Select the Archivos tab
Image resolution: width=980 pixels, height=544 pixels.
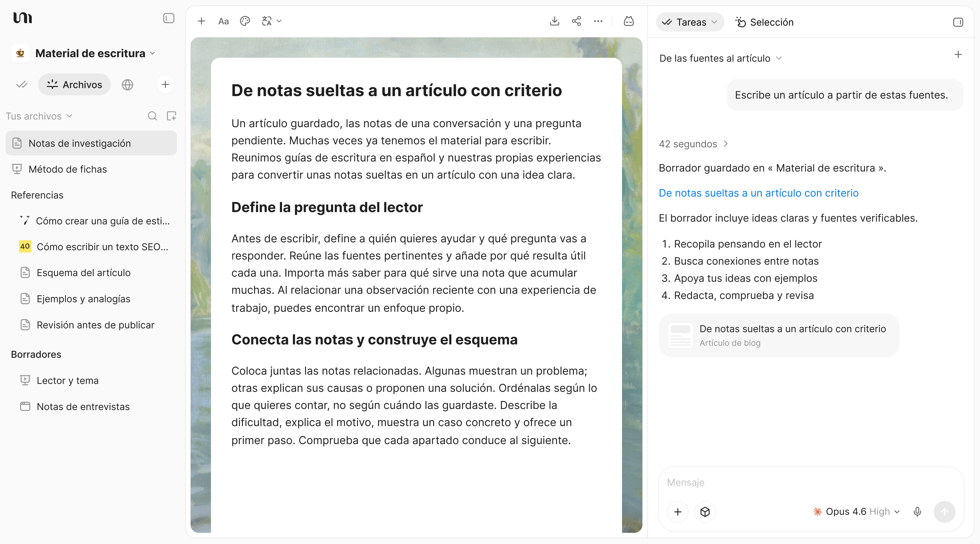[75, 84]
